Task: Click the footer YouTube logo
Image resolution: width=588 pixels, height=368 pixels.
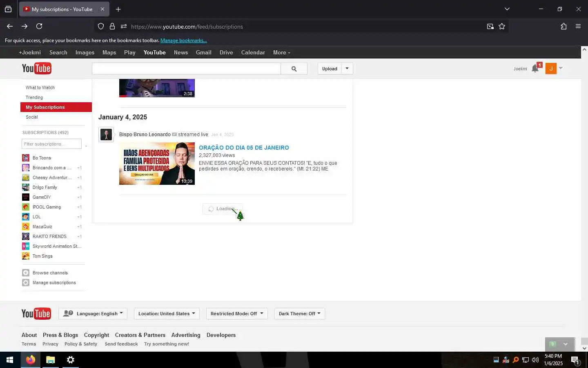Action: pyautogui.click(x=36, y=314)
